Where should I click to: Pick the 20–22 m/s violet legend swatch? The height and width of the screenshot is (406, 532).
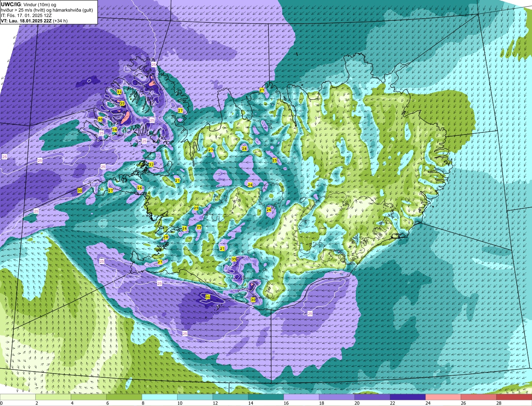(373, 397)
